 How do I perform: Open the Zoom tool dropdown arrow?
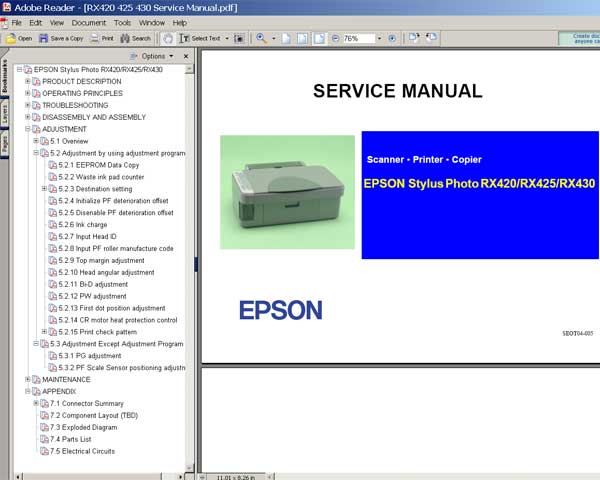pos(273,38)
